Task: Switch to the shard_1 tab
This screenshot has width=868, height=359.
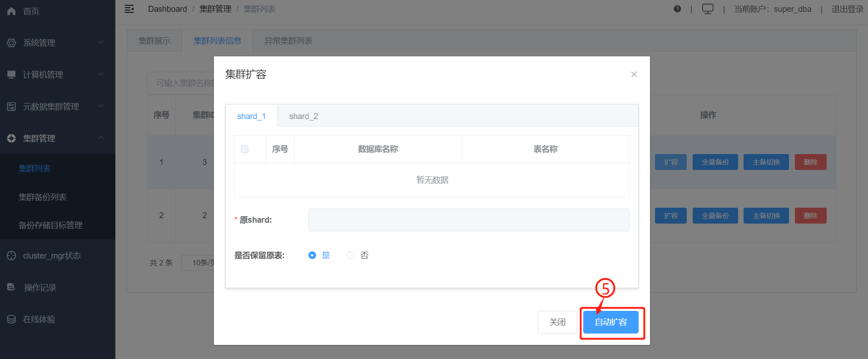Action: coord(251,116)
